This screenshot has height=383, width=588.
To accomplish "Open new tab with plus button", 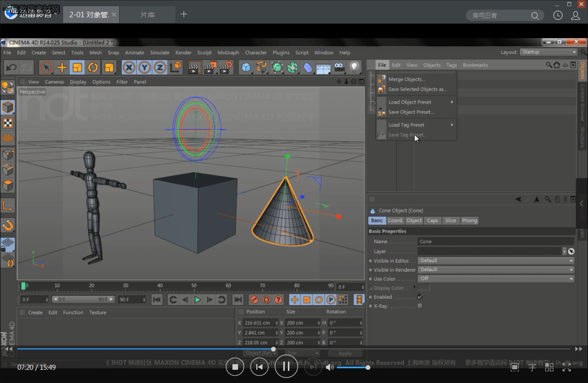I will tap(184, 14).
